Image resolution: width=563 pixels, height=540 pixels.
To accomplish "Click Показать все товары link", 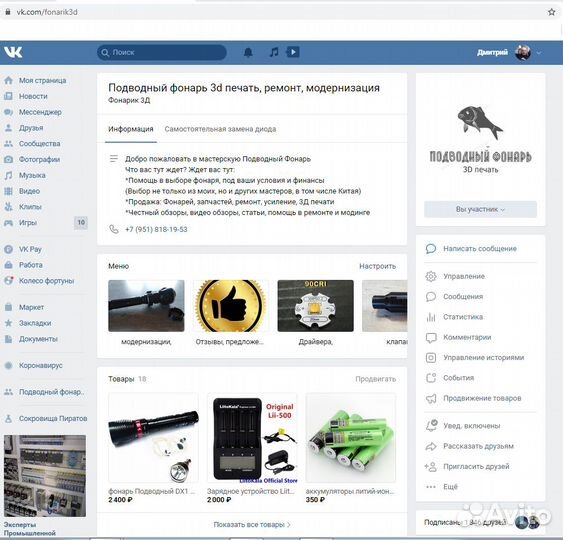I will click(252, 525).
